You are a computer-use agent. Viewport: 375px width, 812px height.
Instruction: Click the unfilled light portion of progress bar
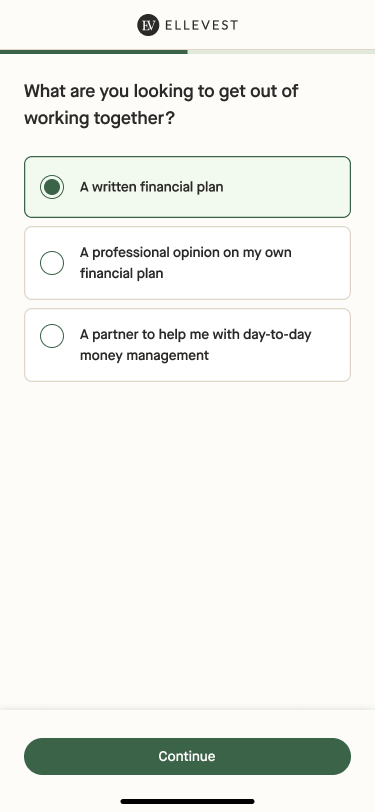281,52
